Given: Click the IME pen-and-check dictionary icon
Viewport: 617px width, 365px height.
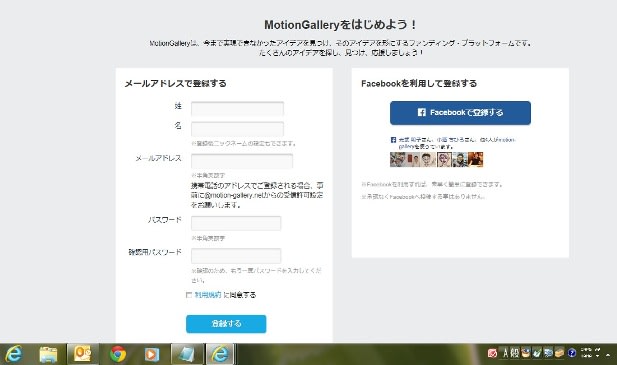Looking at the screenshot, I should (x=537, y=353).
